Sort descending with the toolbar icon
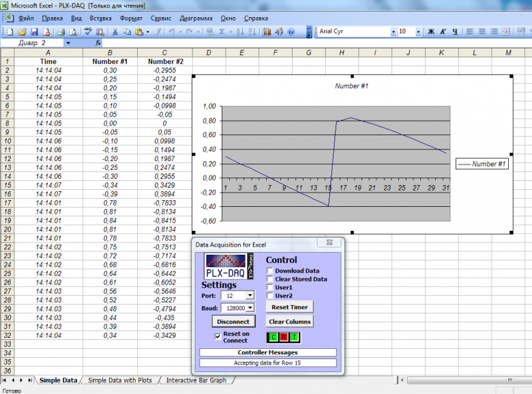This screenshot has height=394, width=532. [x=252, y=32]
